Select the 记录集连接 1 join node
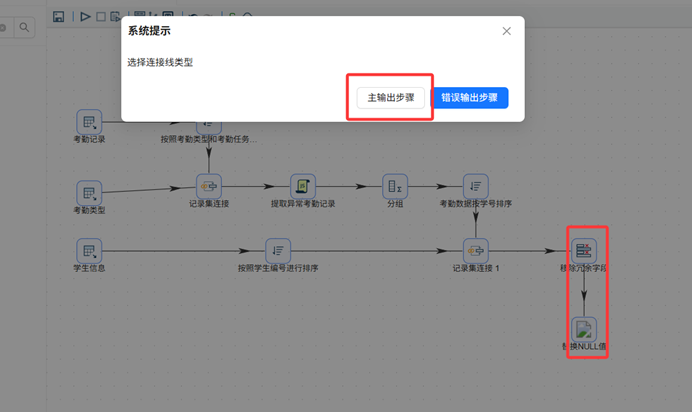 [x=476, y=251]
